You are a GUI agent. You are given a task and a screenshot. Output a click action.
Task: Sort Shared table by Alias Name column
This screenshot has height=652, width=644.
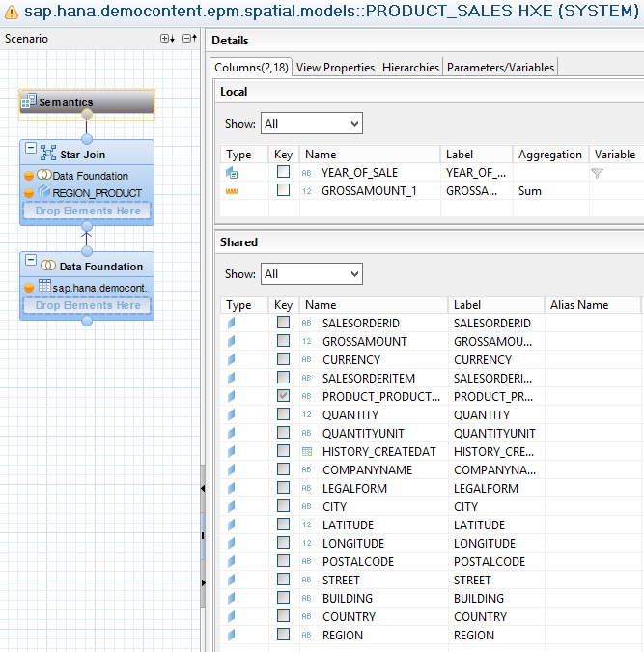point(593,305)
